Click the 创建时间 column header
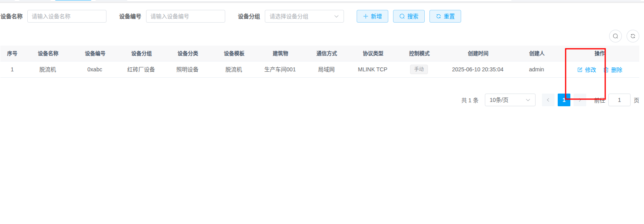Image resolution: width=644 pixels, height=224 pixels. 478,54
